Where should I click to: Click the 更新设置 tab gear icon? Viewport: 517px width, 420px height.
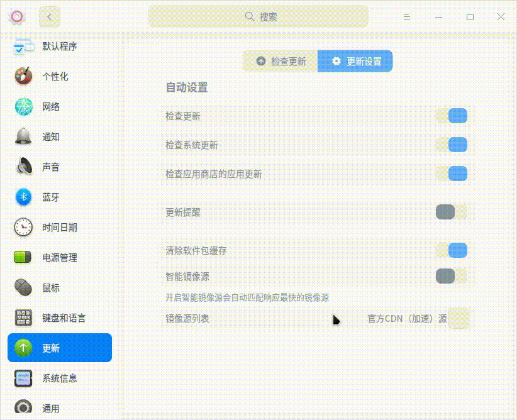point(336,61)
